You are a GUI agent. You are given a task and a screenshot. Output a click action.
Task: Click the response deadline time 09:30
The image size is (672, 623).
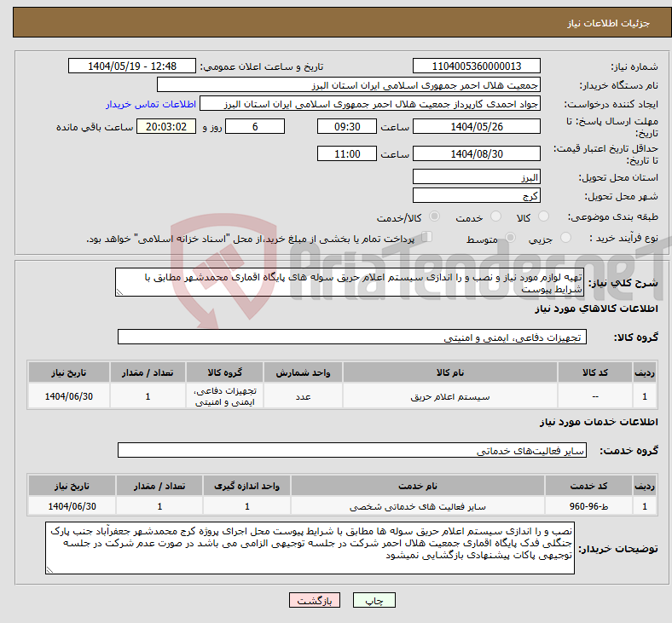click(347, 126)
